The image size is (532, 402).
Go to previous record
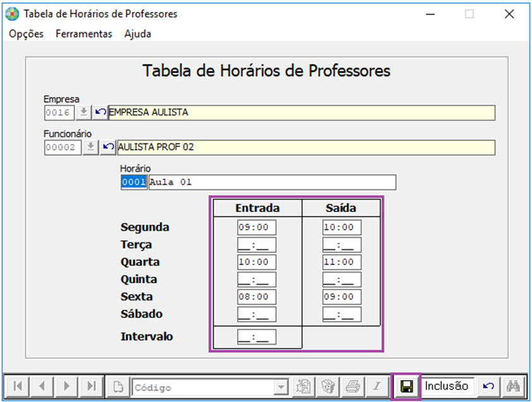[42, 386]
